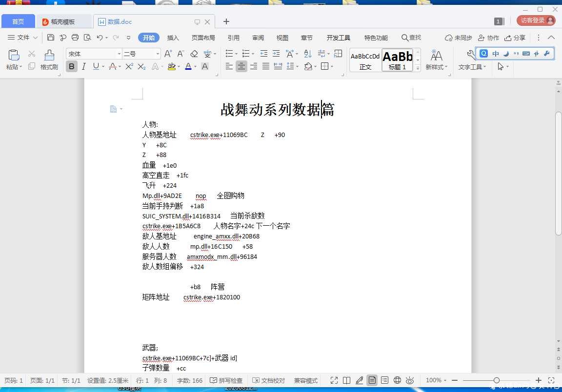Open Print Preview icon
The width and height of the screenshot is (562, 392).
click(x=87, y=38)
